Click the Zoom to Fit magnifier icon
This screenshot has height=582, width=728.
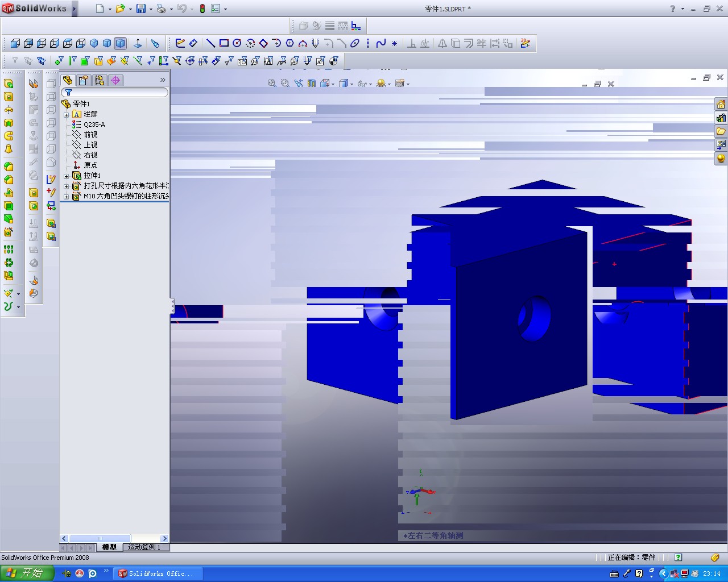[272, 83]
